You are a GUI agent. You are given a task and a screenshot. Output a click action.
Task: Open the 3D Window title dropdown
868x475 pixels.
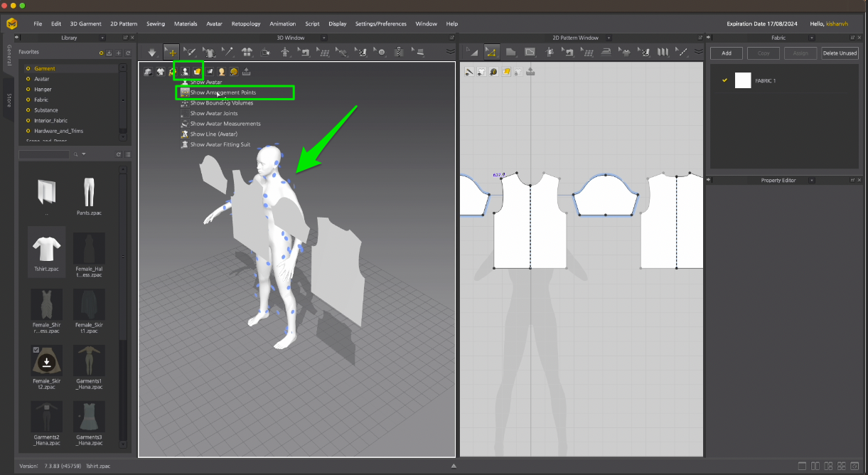tap(324, 38)
